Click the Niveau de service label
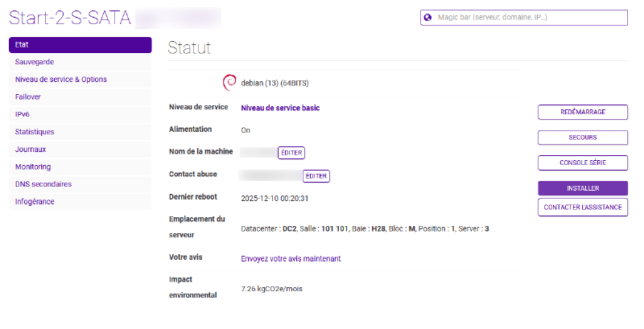Viewport: 644px width, 329px height. tap(198, 107)
